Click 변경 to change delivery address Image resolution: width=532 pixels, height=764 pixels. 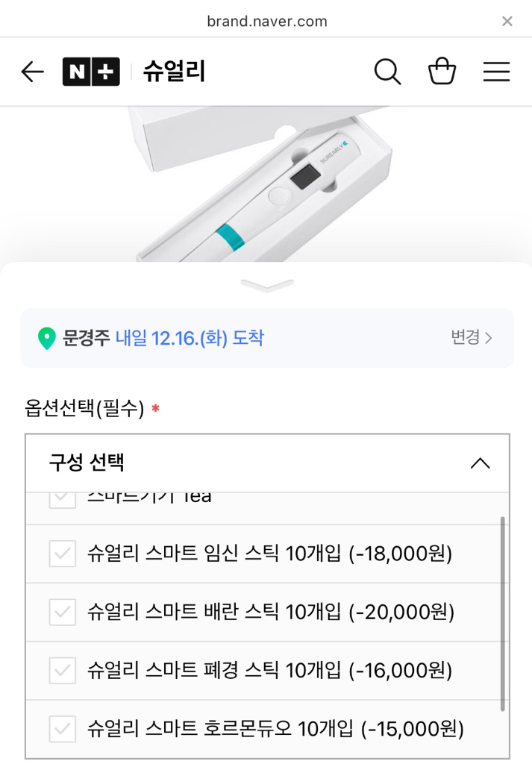pyautogui.click(x=466, y=337)
